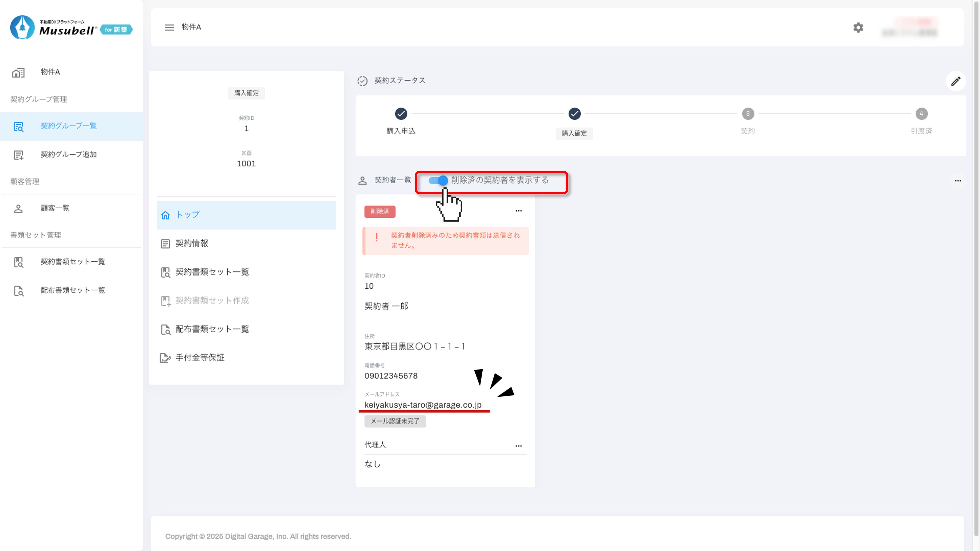This screenshot has height=551, width=980.
Task: Open 配布書類セット一覧 in the left sidebar
Action: tap(72, 290)
